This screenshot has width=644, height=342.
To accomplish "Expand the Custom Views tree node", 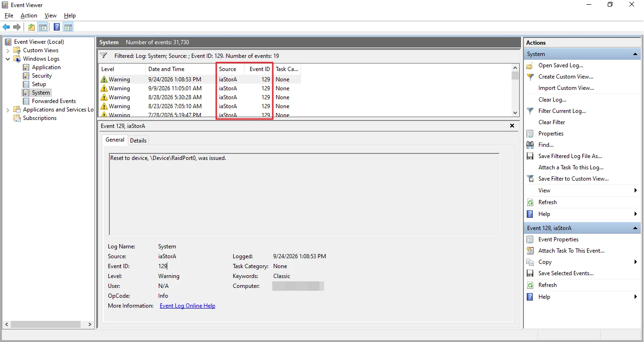I will [x=8, y=50].
